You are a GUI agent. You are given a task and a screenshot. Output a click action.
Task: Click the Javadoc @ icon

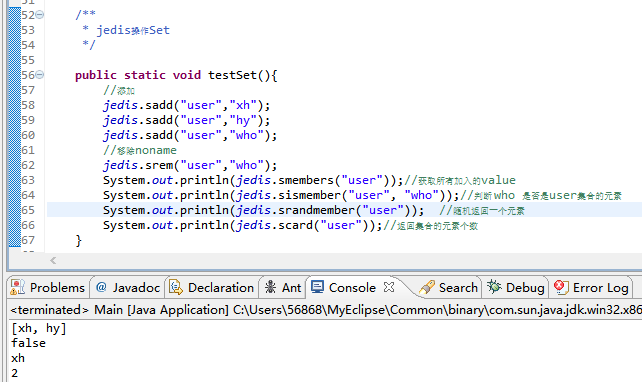(x=101, y=287)
